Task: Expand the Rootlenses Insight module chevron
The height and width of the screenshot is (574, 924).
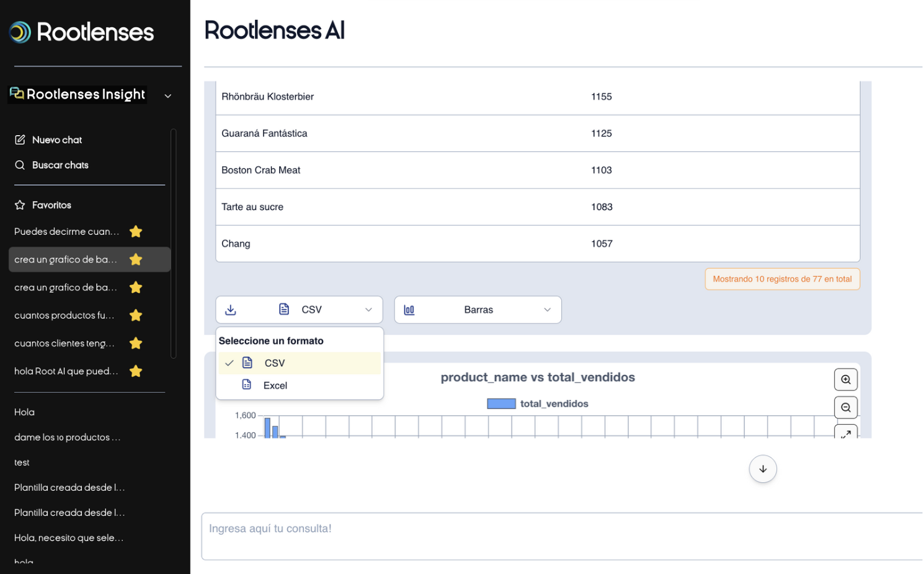Action: click(x=167, y=95)
